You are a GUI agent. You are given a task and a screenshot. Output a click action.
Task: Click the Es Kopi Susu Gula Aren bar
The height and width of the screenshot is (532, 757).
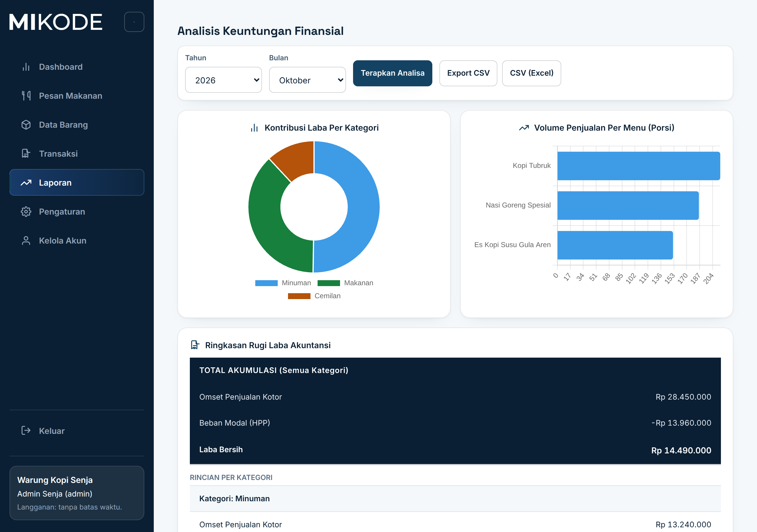click(615, 245)
